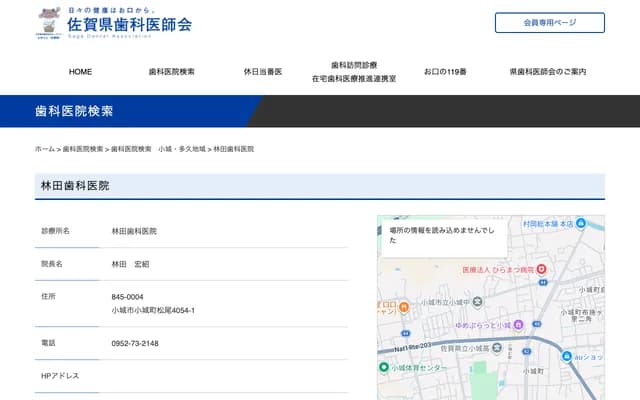Viewport: 640px width, 400px height.
Task: Select お口の119番 menu item
Action: click(x=444, y=72)
